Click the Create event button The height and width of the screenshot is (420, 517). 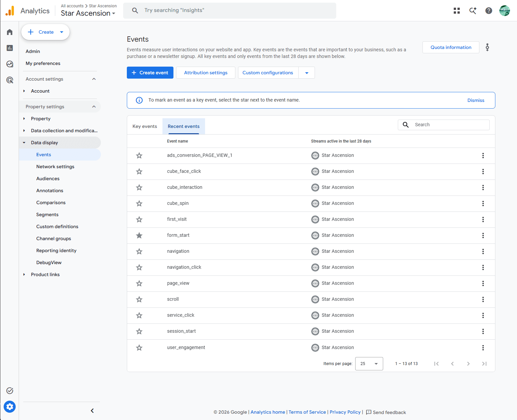point(150,73)
